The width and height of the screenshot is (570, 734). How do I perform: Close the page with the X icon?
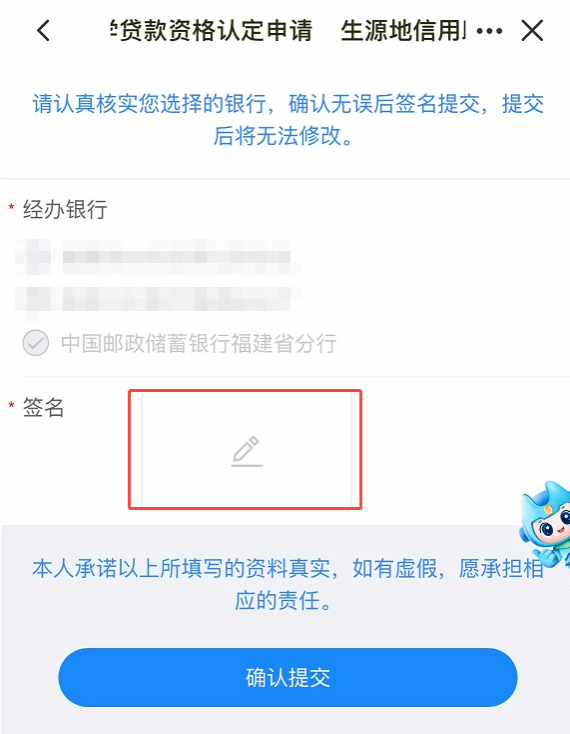click(x=532, y=31)
